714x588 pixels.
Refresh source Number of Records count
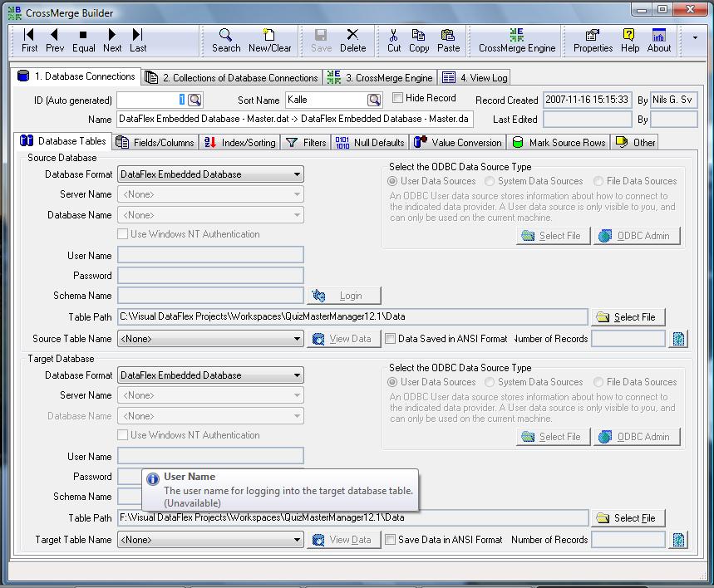tap(678, 339)
